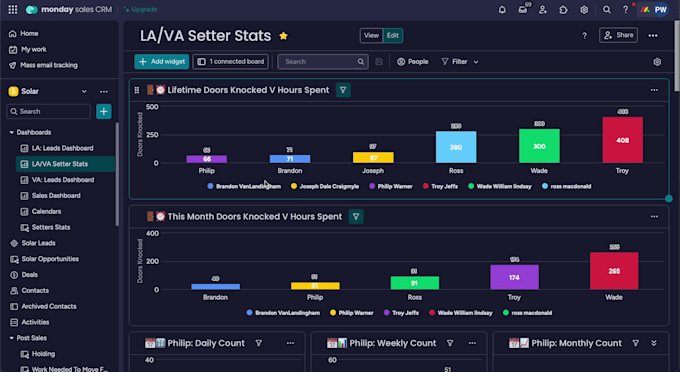This screenshot has width=680, height=372.
Task: Click the sidebar Search field
Action: [49, 111]
